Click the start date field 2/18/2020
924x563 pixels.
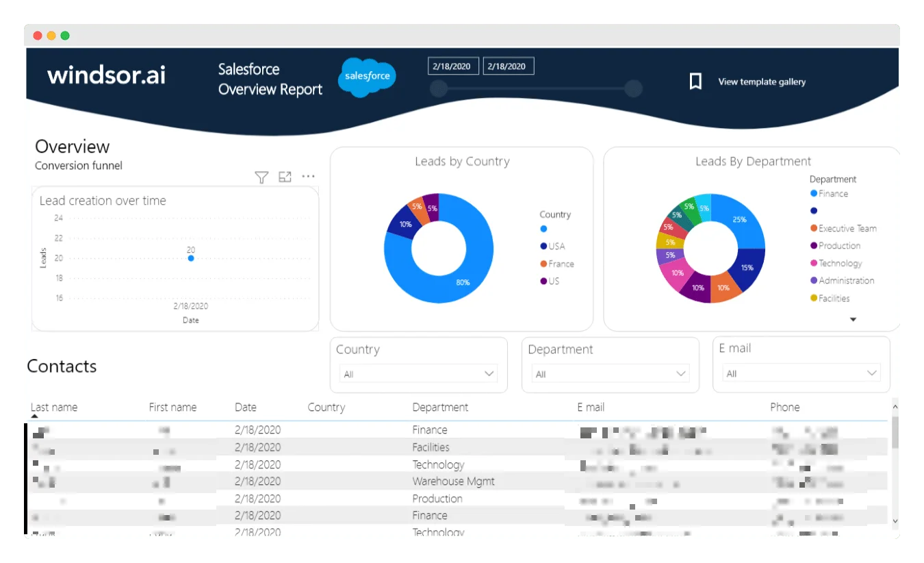click(x=453, y=66)
